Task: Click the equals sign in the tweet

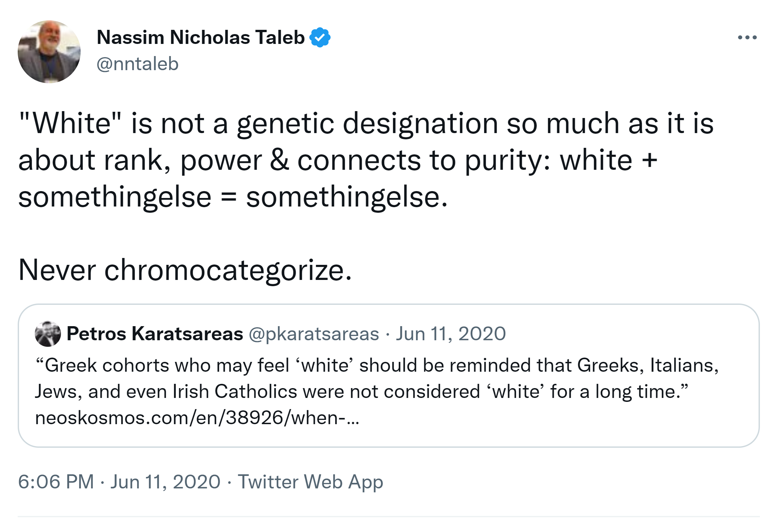Action: point(229,197)
